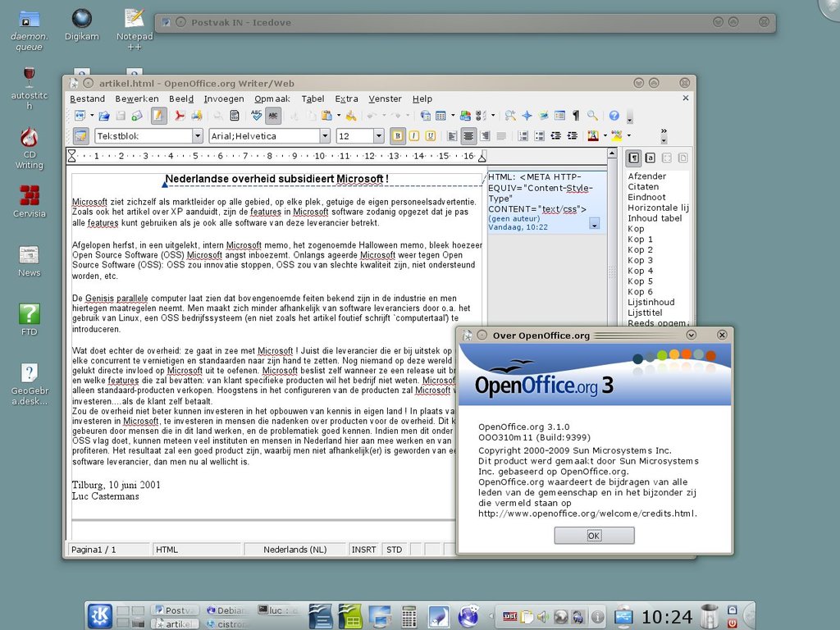Screen dimensions: 840x630
Task: Toggle left text alignment
Action: [x=452, y=136]
